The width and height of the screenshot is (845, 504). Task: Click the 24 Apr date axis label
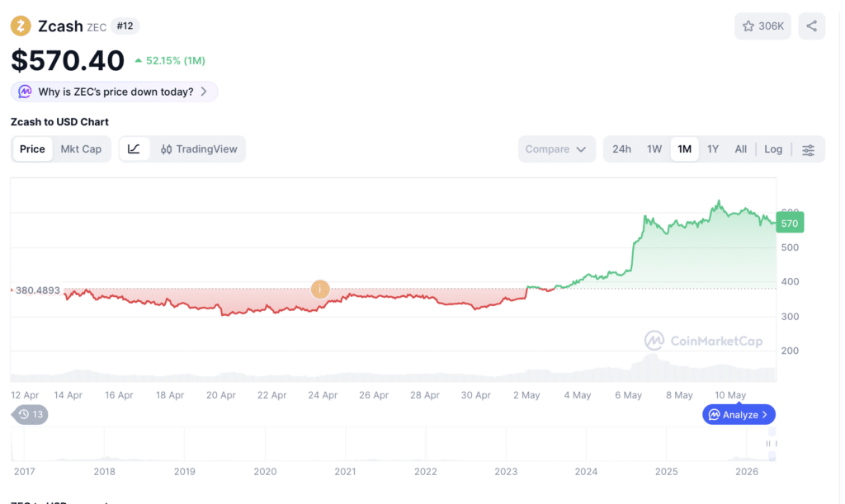pyautogui.click(x=323, y=395)
